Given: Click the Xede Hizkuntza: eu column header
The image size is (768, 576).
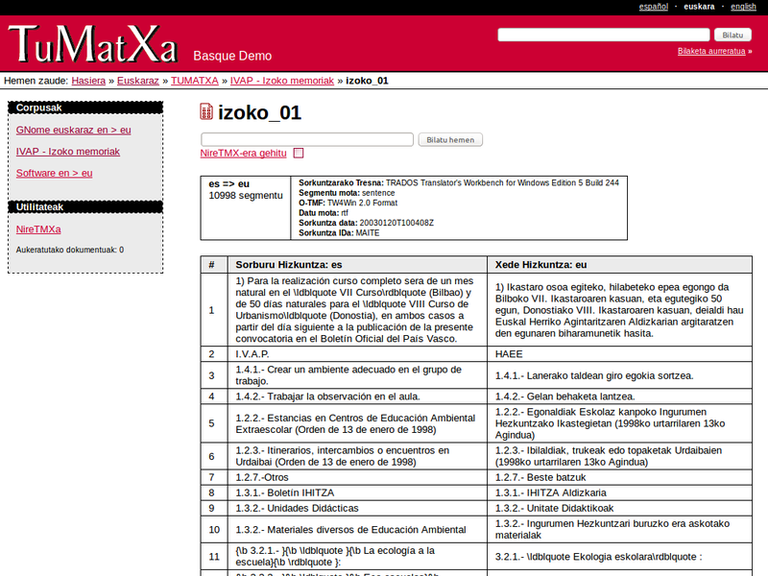Looking at the screenshot, I should coord(620,264).
